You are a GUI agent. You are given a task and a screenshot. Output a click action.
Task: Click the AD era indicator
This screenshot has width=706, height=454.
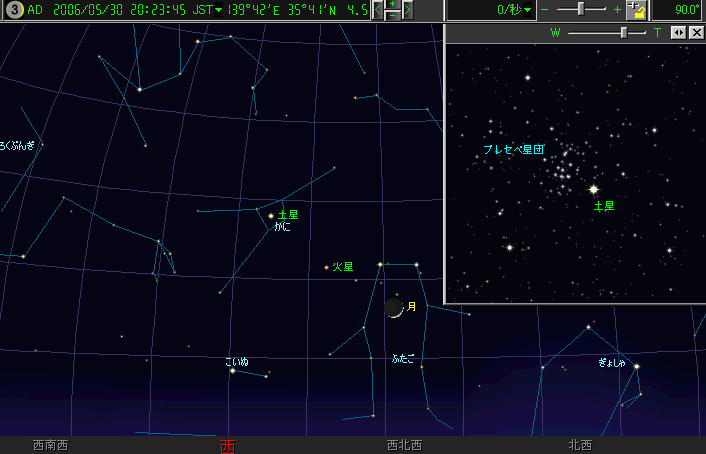(35, 10)
